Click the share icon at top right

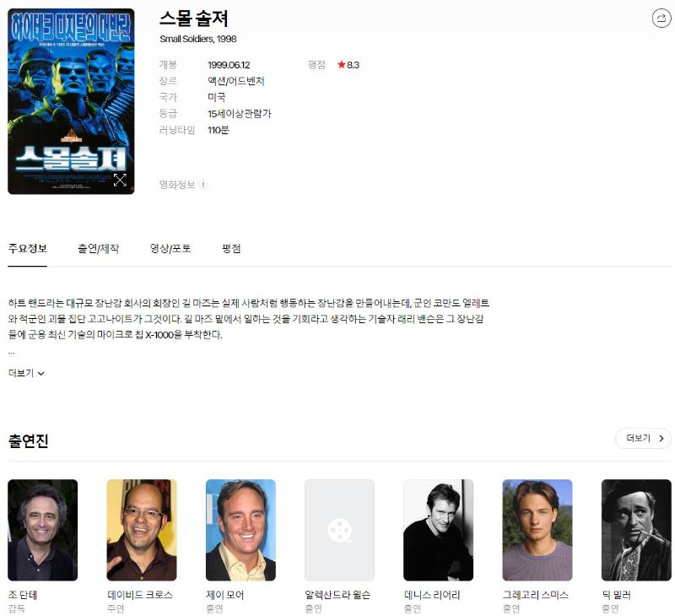pyautogui.click(x=661, y=19)
